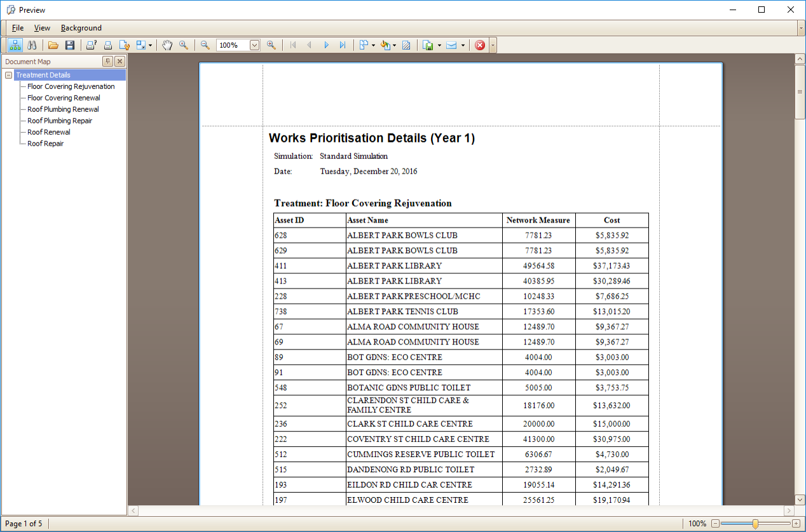The height and width of the screenshot is (532, 806).
Task: Click the Quick Print printer icon
Action: click(108, 45)
